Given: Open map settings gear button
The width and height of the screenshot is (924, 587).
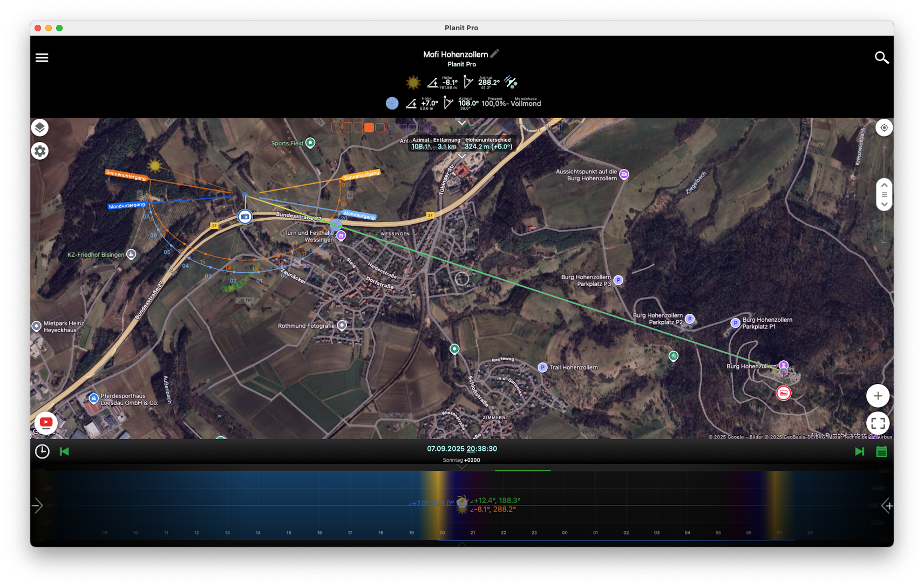Looking at the screenshot, I should (39, 151).
